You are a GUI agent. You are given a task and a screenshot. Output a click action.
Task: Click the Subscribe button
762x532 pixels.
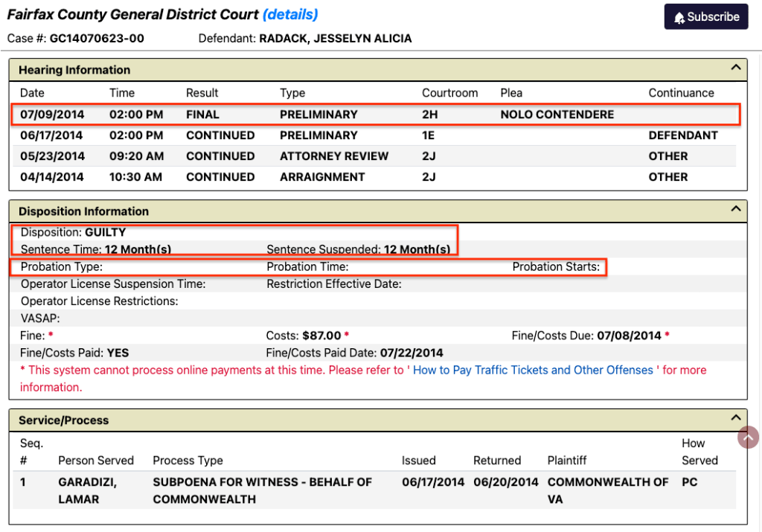point(706,17)
